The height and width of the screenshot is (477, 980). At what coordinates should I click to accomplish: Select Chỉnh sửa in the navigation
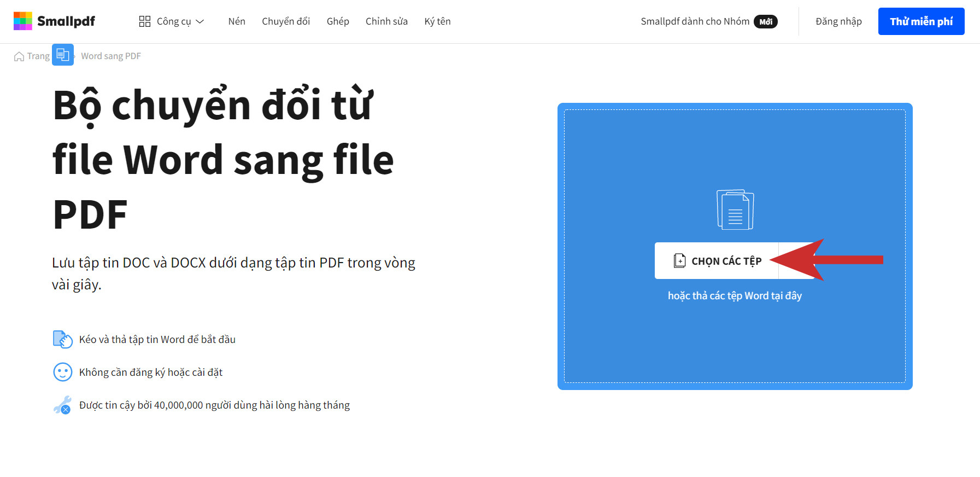coord(386,21)
